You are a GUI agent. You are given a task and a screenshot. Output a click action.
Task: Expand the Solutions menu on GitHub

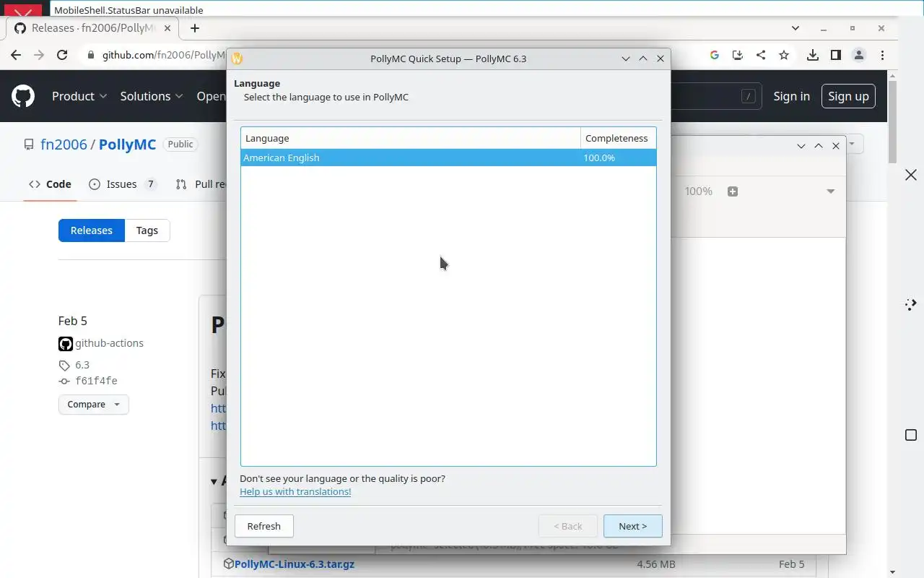point(152,96)
